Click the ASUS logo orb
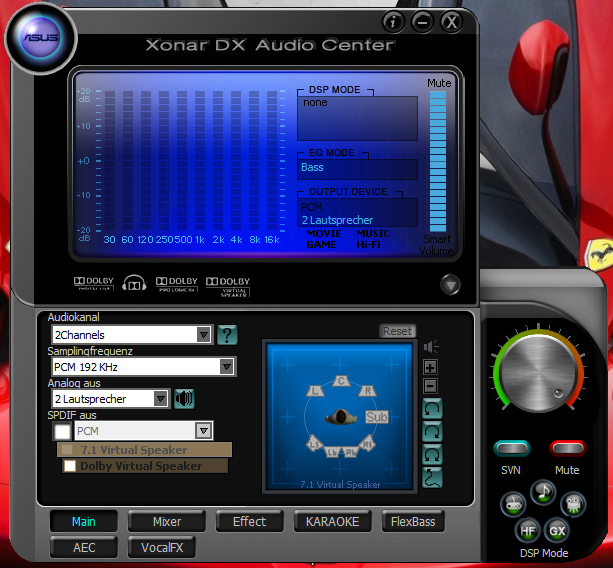Image resolution: width=613 pixels, height=568 pixels. click(x=41, y=38)
